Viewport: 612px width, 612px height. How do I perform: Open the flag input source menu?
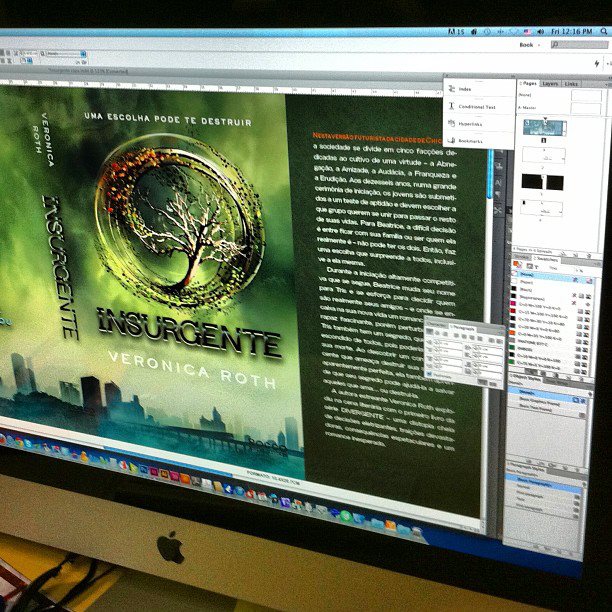point(527,32)
